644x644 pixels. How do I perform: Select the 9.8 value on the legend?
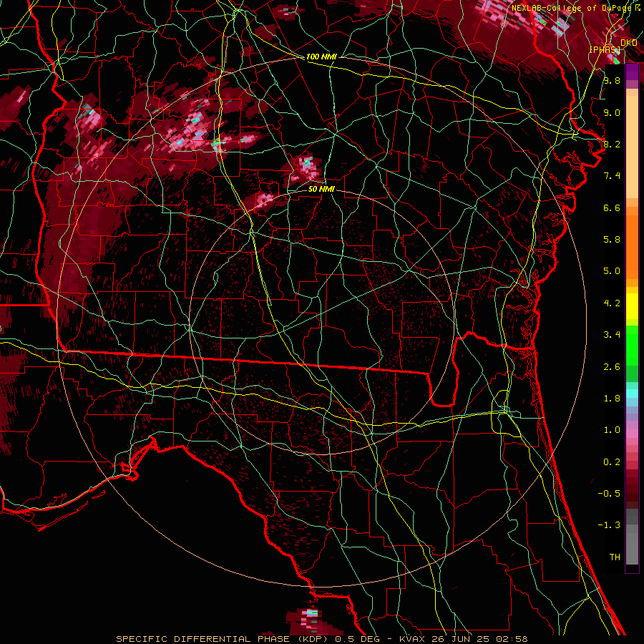point(612,80)
